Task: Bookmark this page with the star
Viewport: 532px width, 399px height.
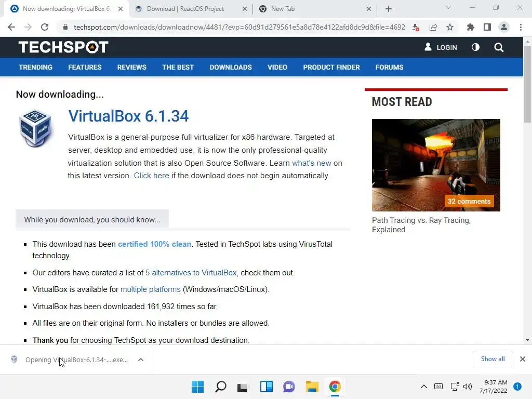Action: tap(450, 27)
